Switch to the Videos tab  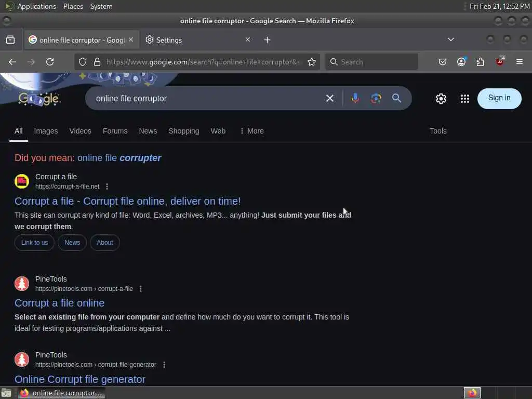pos(81,131)
